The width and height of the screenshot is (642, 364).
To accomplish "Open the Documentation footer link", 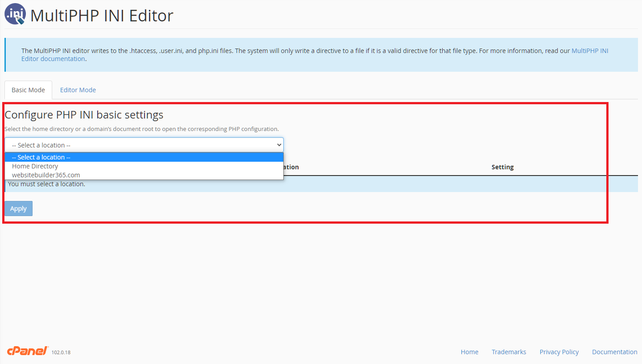I will click(614, 352).
